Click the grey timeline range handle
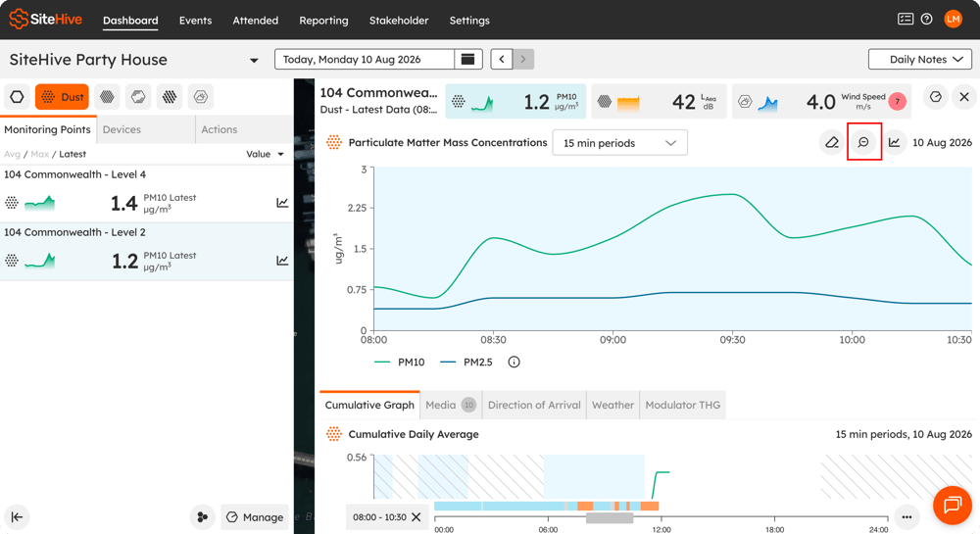 pos(610,517)
